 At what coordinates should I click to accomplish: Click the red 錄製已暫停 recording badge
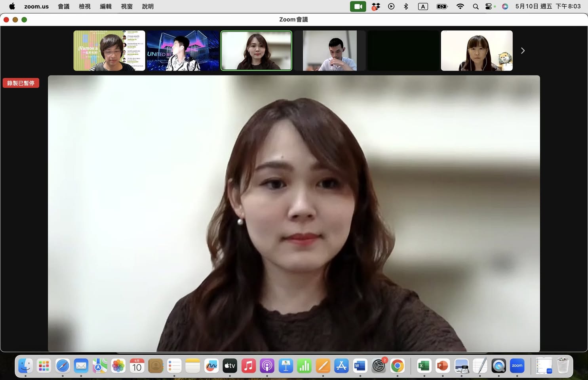click(x=21, y=83)
